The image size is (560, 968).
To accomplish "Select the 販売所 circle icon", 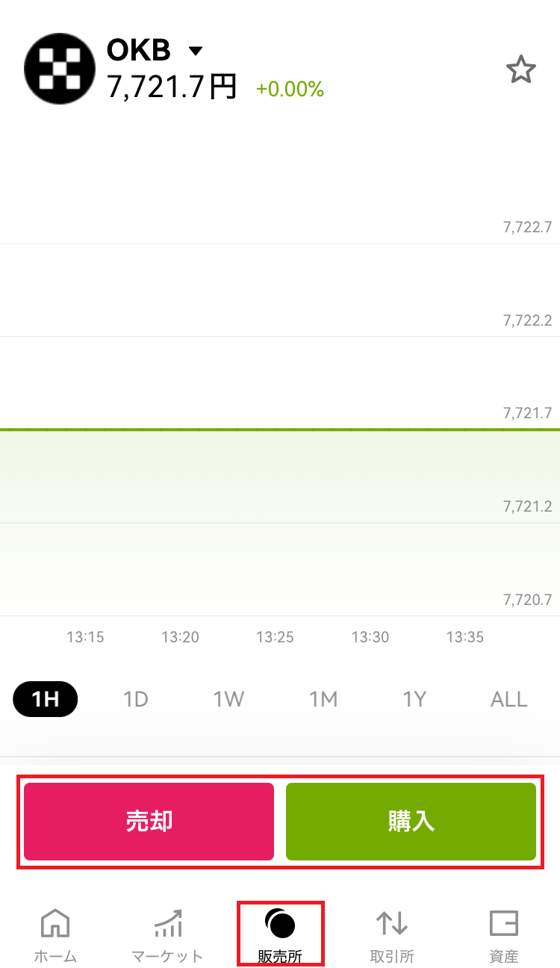I will click(x=280, y=923).
